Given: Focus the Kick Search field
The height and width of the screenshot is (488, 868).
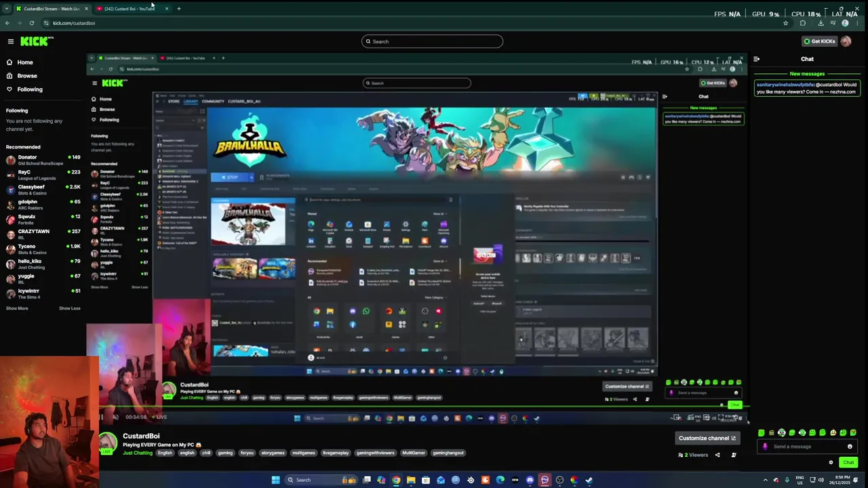Looking at the screenshot, I should [x=432, y=41].
